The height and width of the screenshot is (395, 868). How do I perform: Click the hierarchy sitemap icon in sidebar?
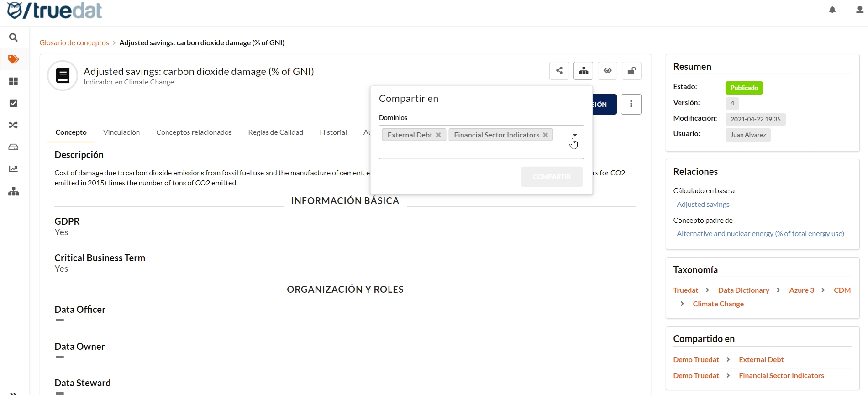[14, 191]
